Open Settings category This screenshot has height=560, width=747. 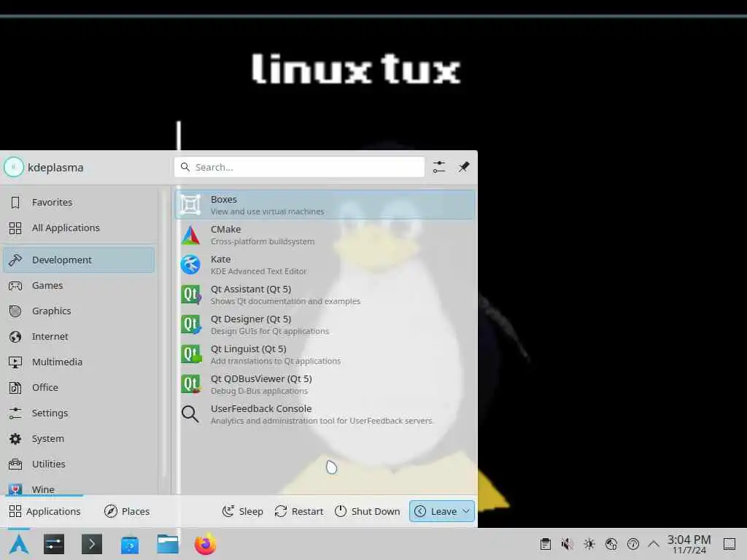pos(79,413)
